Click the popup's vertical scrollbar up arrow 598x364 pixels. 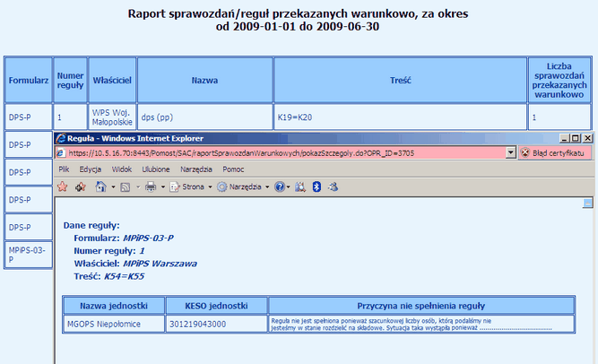[x=589, y=203]
